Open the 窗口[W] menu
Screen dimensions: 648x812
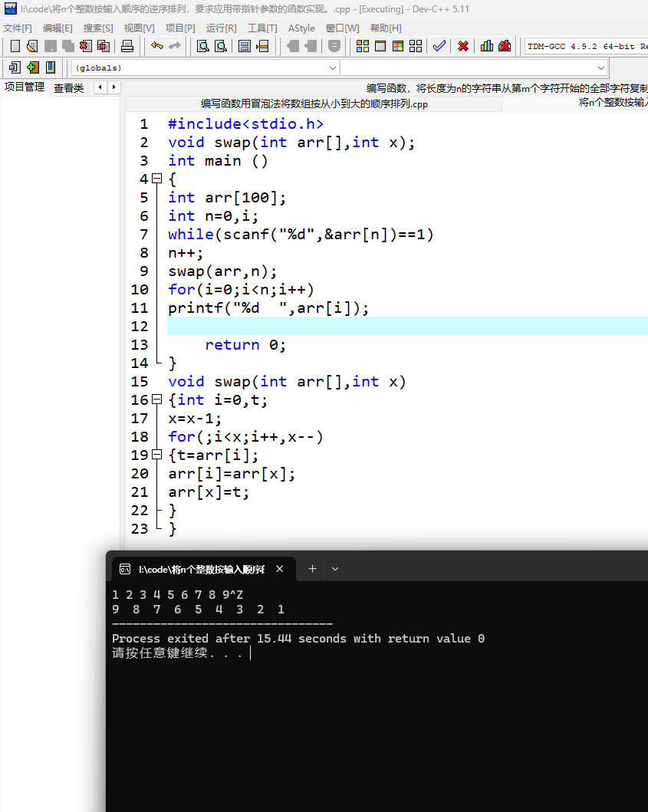[342, 28]
